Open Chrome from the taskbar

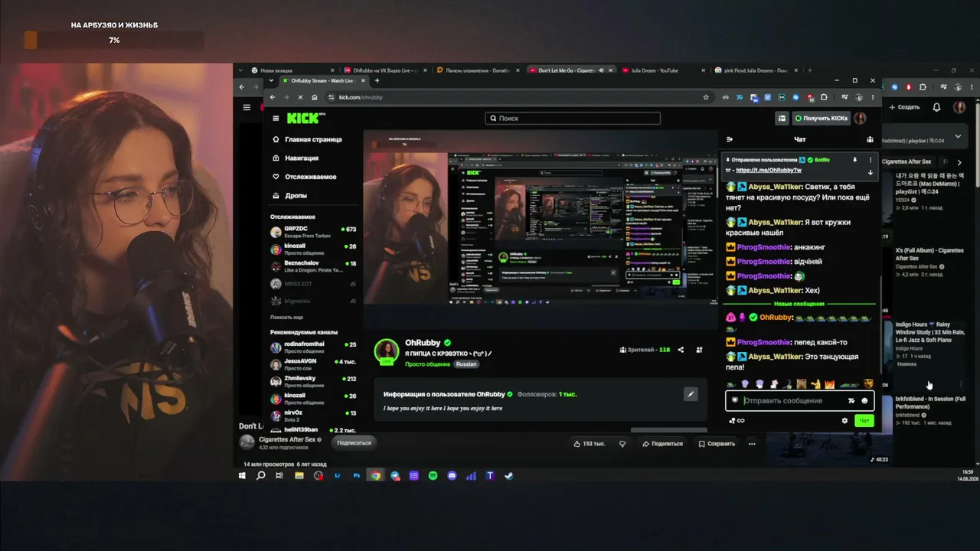(375, 475)
